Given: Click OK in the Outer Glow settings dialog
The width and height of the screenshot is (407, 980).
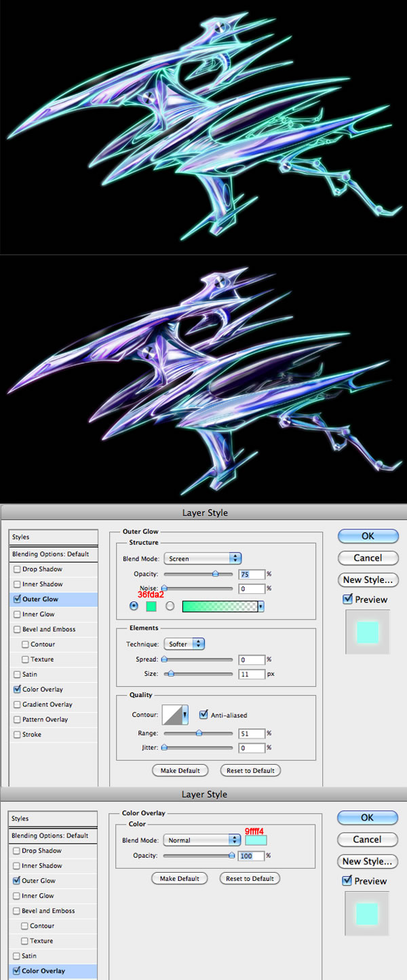Looking at the screenshot, I should click(368, 536).
